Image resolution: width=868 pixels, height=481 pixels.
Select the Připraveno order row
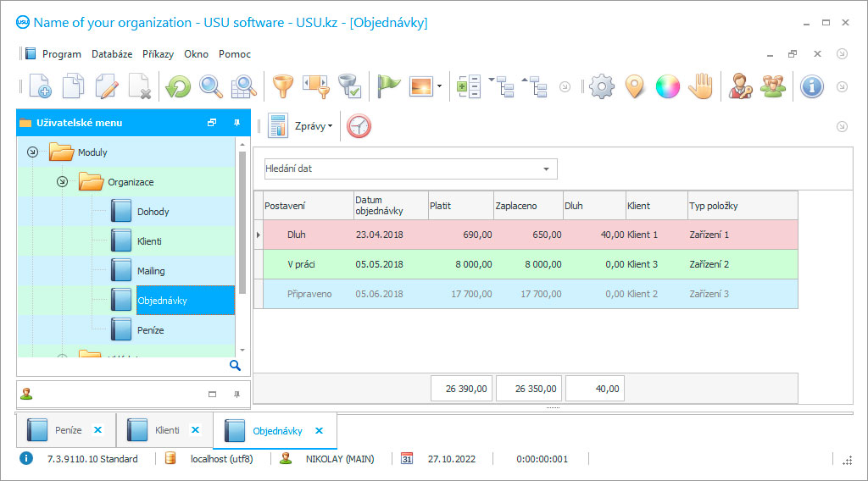(x=530, y=294)
